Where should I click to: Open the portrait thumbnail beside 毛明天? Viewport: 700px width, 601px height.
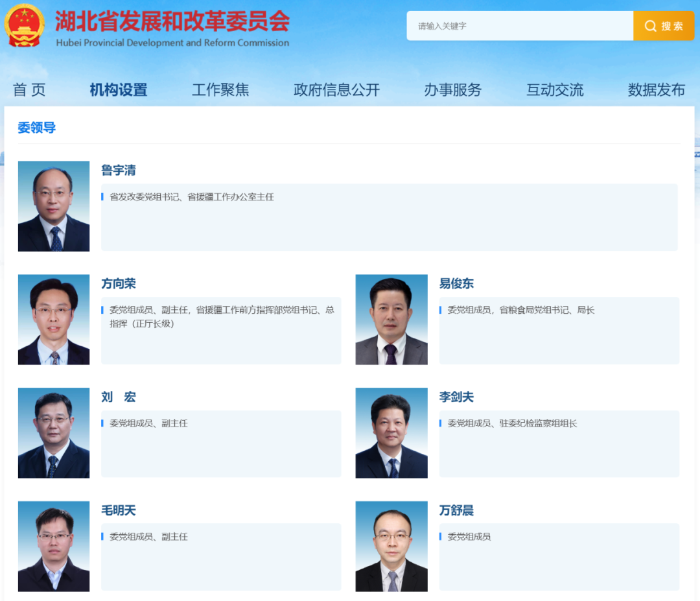pyautogui.click(x=54, y=547)
